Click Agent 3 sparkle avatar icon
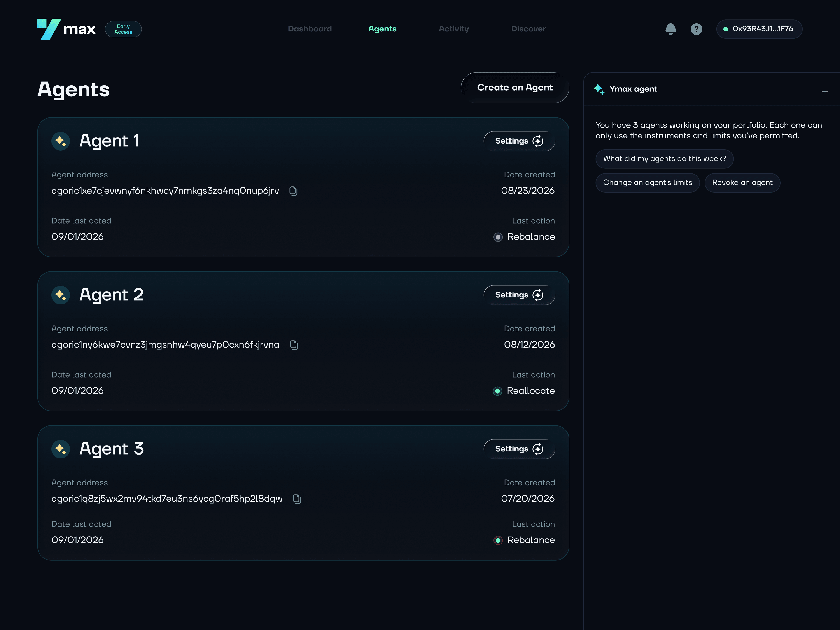 pyautogui.click(x=61, y=449)
